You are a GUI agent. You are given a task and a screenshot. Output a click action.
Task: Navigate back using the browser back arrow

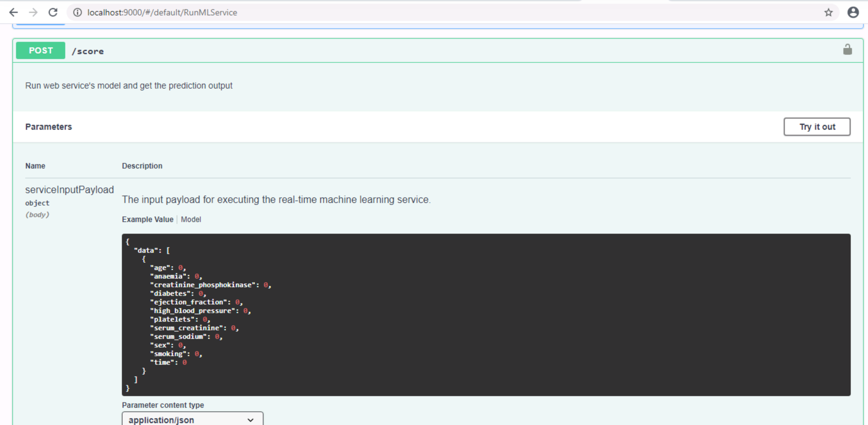click(14, 12)
